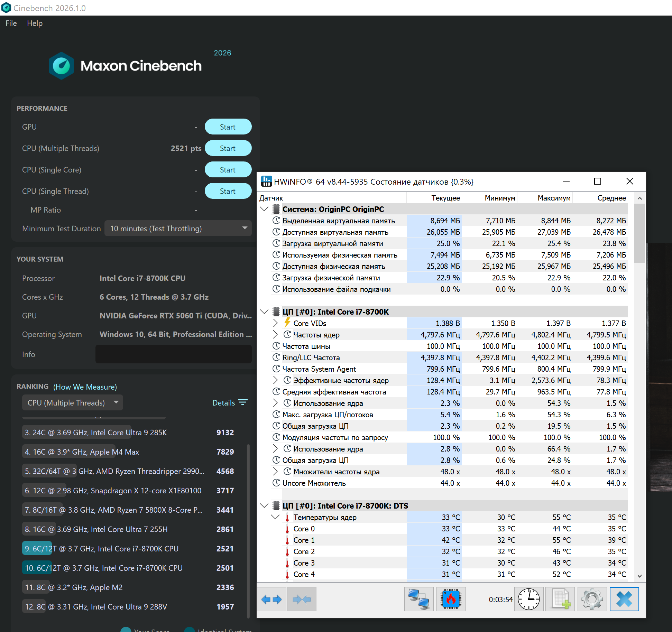
Task: Open the ranking CPU (Multiple Threads) dropdown
Action: (x=73, y=402)
